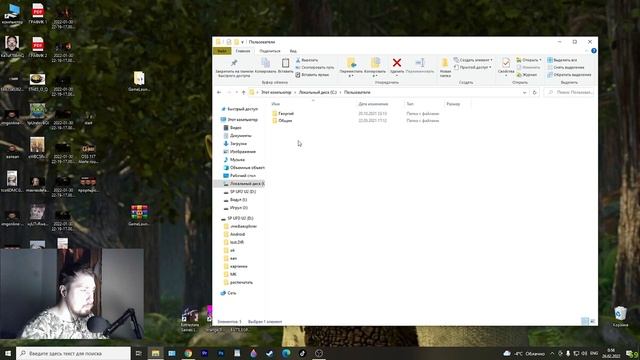The image size is (640, 360).
Task: Open the Quick Access Toolbar customize dropdown
Action: tap(242, 42)
